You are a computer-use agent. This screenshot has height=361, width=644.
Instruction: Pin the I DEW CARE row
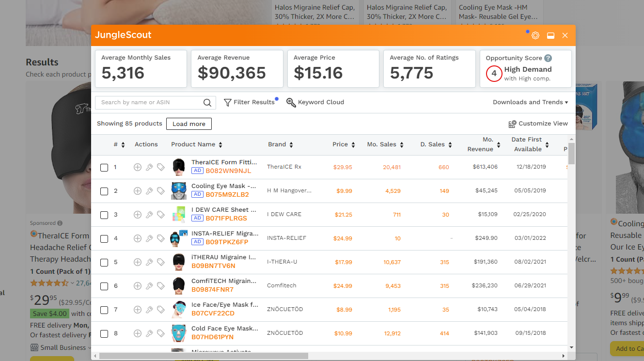pyautogui.click(x=149, y=215)
